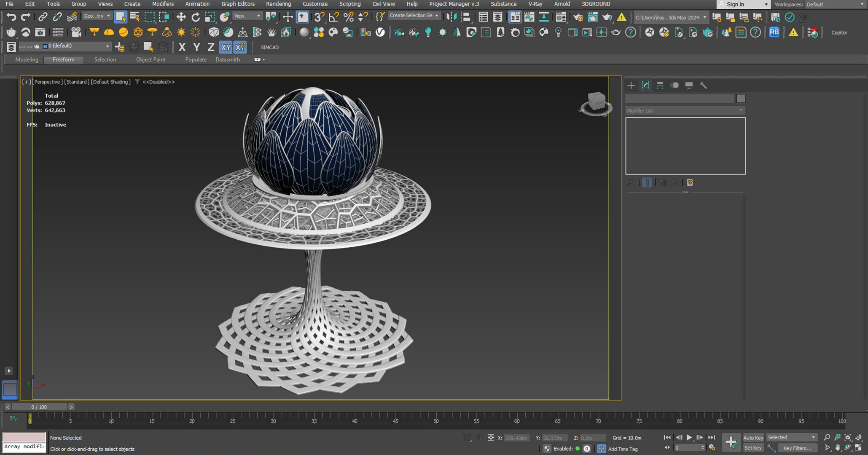Click the Redo arrow icon
The image size is (868, 455).
(x=26, y=17)
